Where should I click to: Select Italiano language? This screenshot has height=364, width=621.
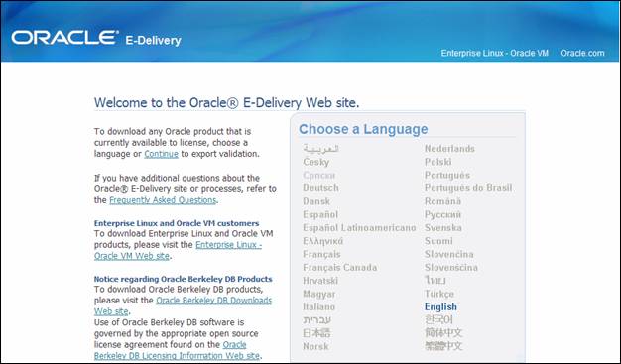point(318,306)
